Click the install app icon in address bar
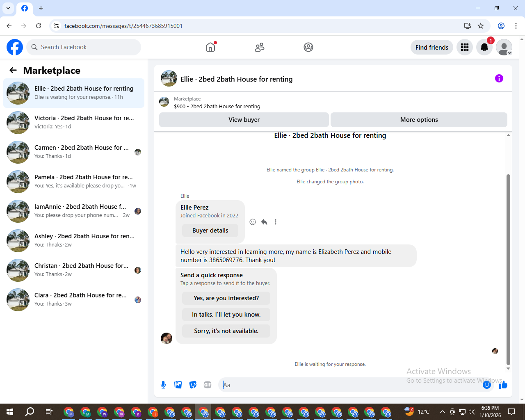This screenshot has height=420, width=525. pyautogui.click(x=468, y=26)
